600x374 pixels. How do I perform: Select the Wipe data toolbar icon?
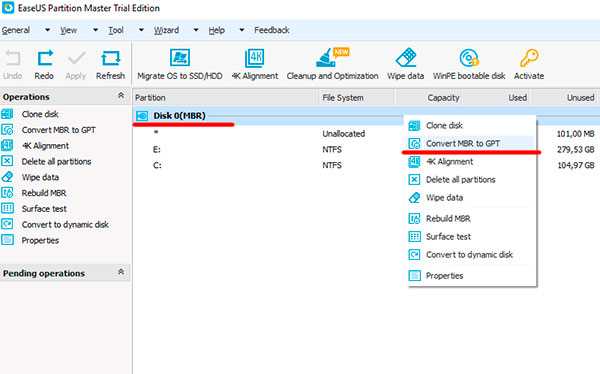(x=406, y=58)
